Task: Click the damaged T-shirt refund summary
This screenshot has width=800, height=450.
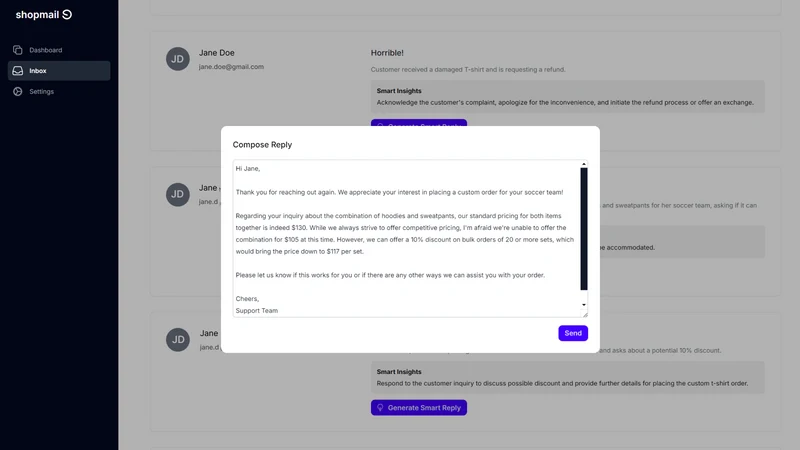Action: pos(468,69)
